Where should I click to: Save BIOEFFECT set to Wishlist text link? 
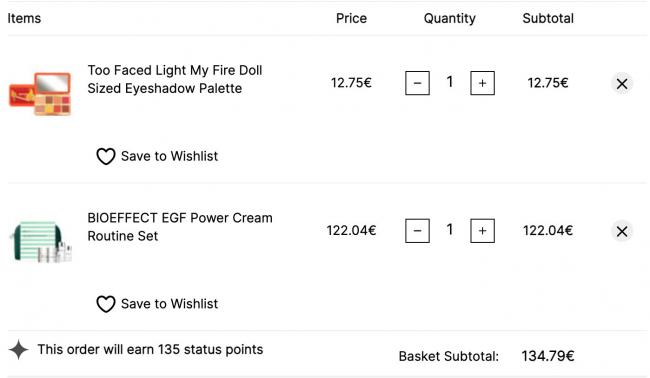click(x=169, y=304)
